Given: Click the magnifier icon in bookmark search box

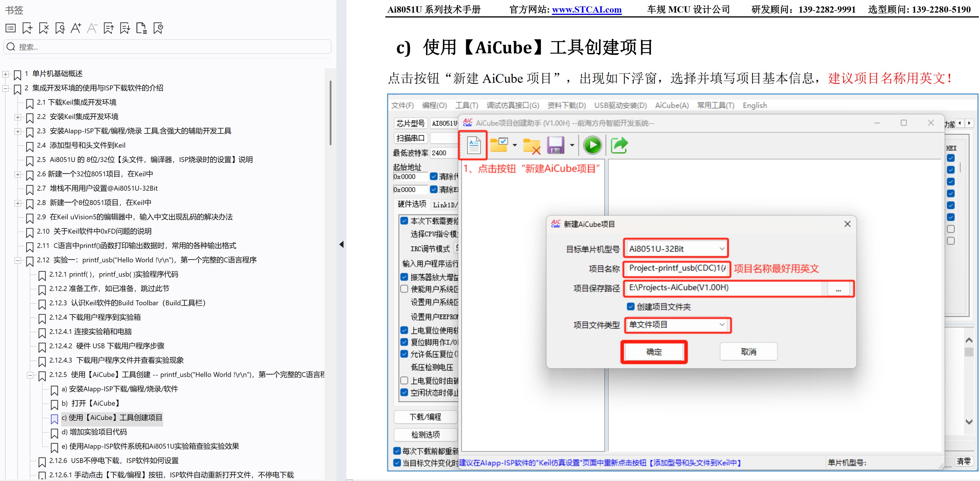Looking at the screenshot, I should click(11, 47).
